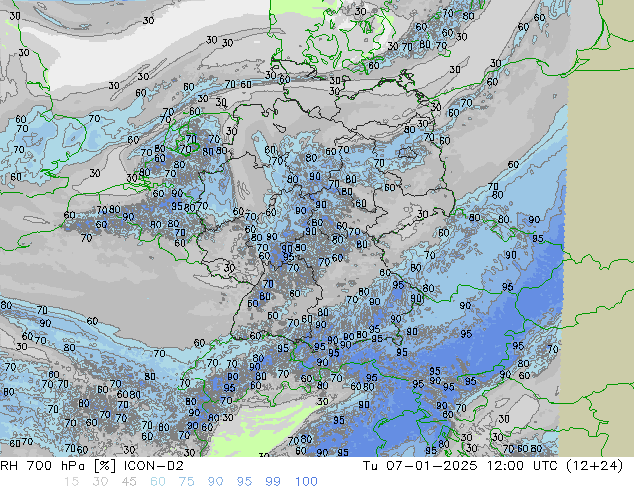Image resolution: width=634 pixels, height=490 pixels.
Task: Select the legend value 100
Action: point(306,482)
